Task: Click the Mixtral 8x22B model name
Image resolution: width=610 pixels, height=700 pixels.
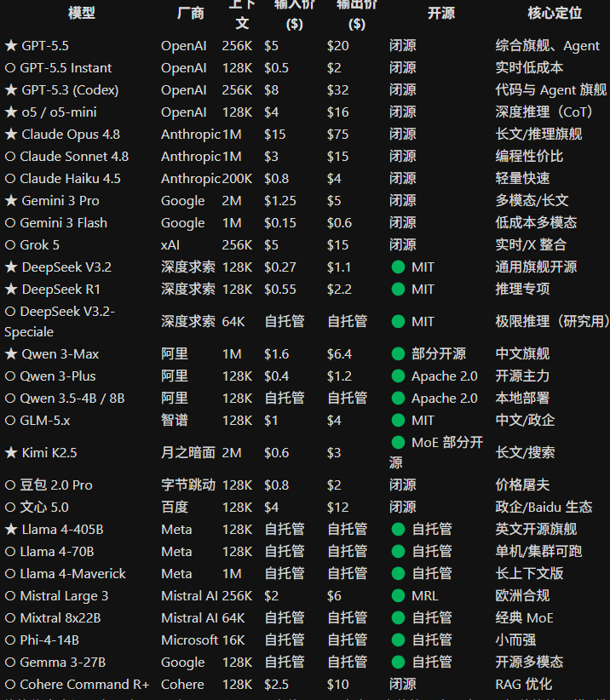Action: point(60,618)
